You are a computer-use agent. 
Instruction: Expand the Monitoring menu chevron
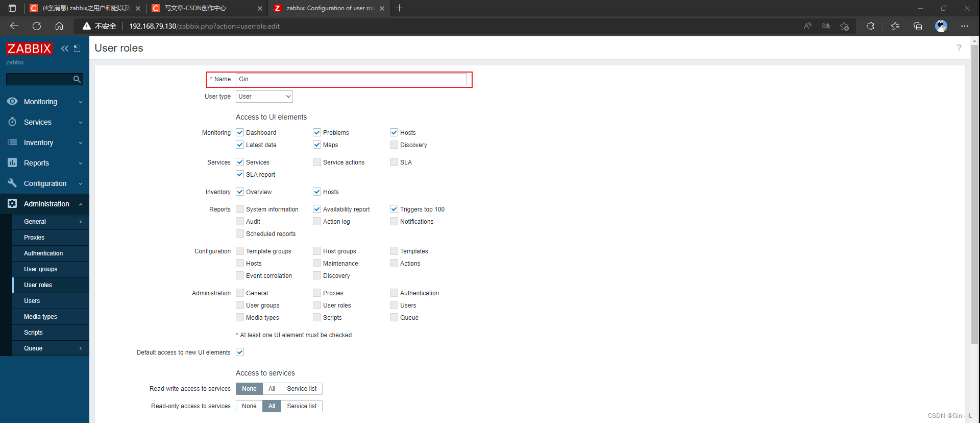tap(81, 102)
